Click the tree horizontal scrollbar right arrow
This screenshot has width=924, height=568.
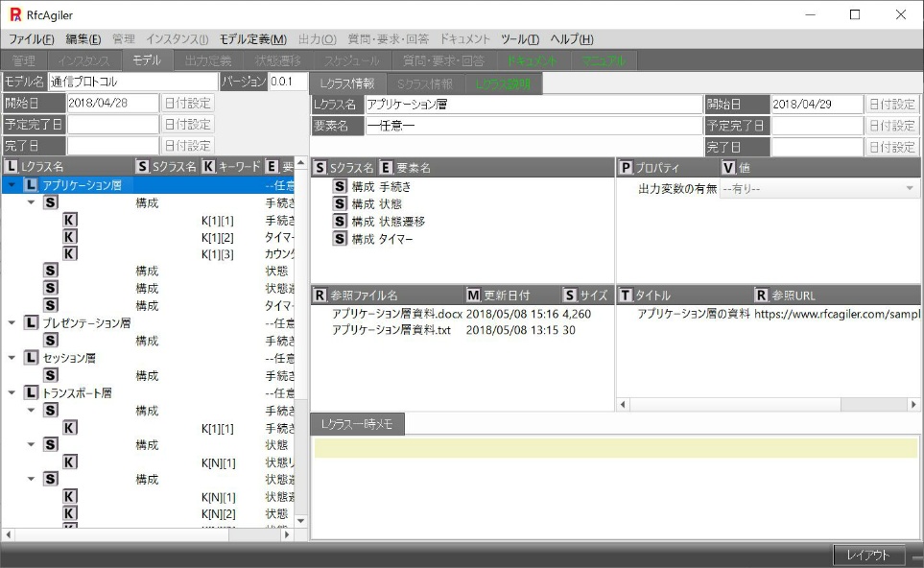coord(286,535)
